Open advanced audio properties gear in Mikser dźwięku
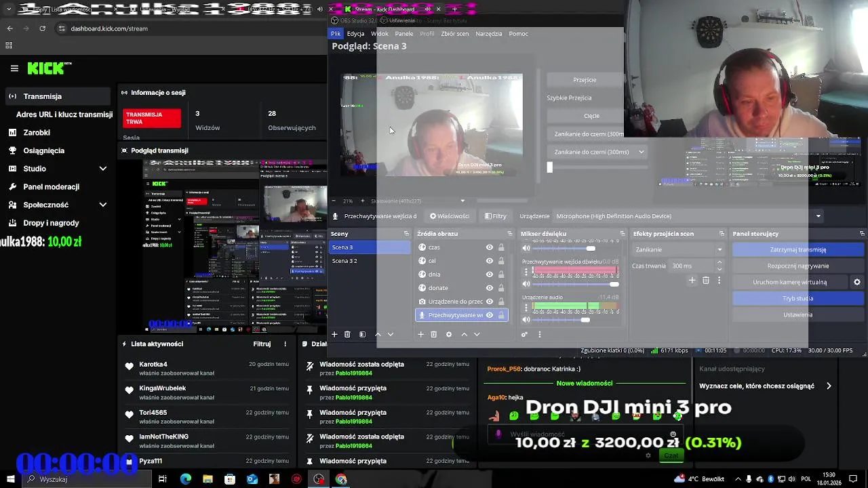Viewport: 868px width, 488px height. [524, 334]
